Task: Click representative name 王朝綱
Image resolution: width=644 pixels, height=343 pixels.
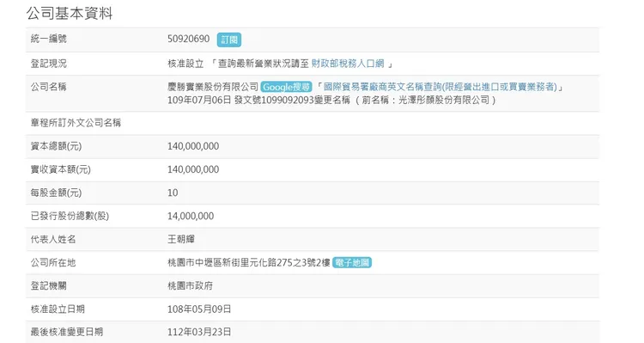Action: click(x=181, y=239)
